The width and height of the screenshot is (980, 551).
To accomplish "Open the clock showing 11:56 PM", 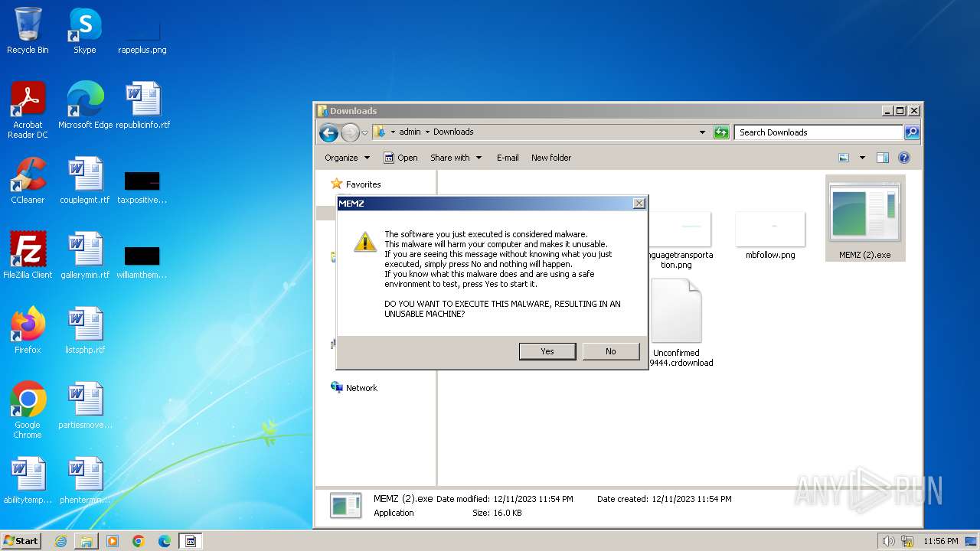I will pyautogui.click(x=941, y=541).
